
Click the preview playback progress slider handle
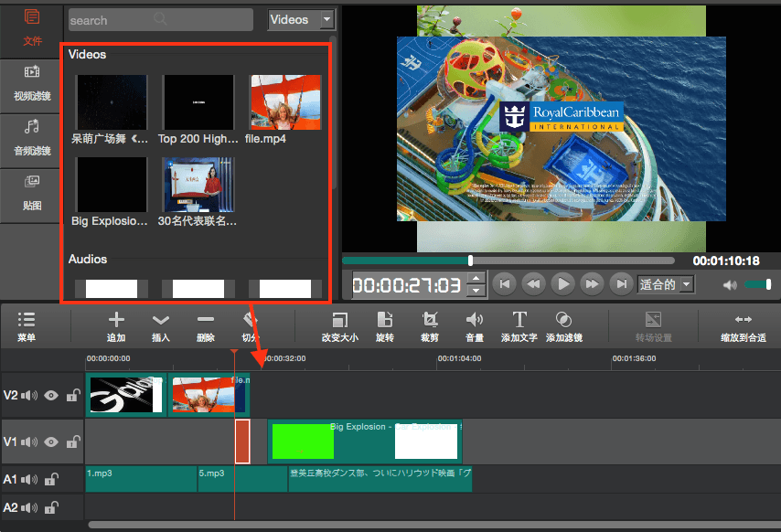pos(470,261)
